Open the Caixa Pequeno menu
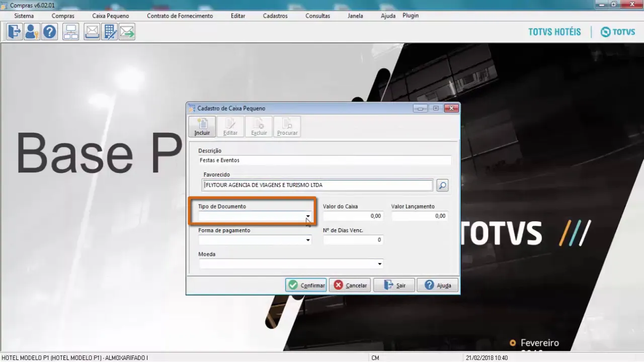This screenshot has width=644, height=362. pyautogui.click(x=111, y=16)
